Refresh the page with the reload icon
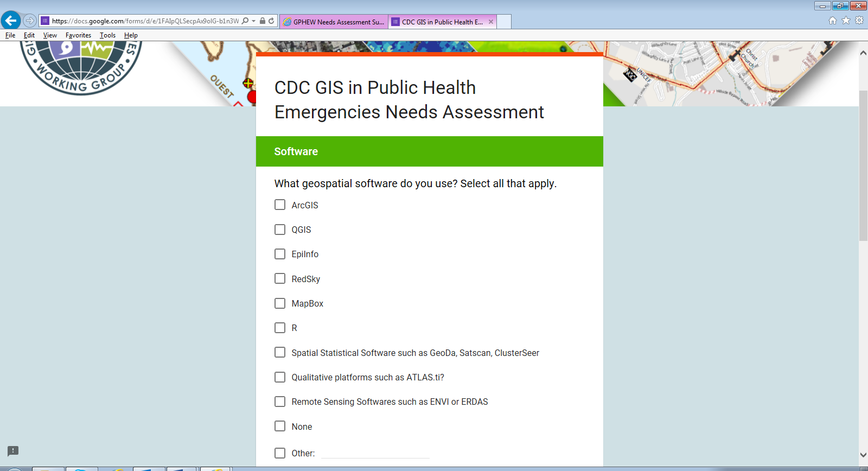The height and width of the screenshot is (471, 868). (x=271, y=21)
